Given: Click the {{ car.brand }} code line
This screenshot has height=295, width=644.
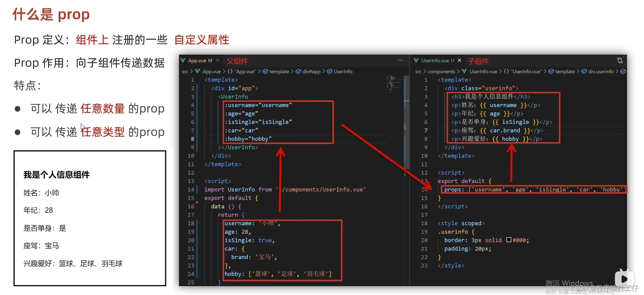Looking at the screenshot, I should coord(497,130).
